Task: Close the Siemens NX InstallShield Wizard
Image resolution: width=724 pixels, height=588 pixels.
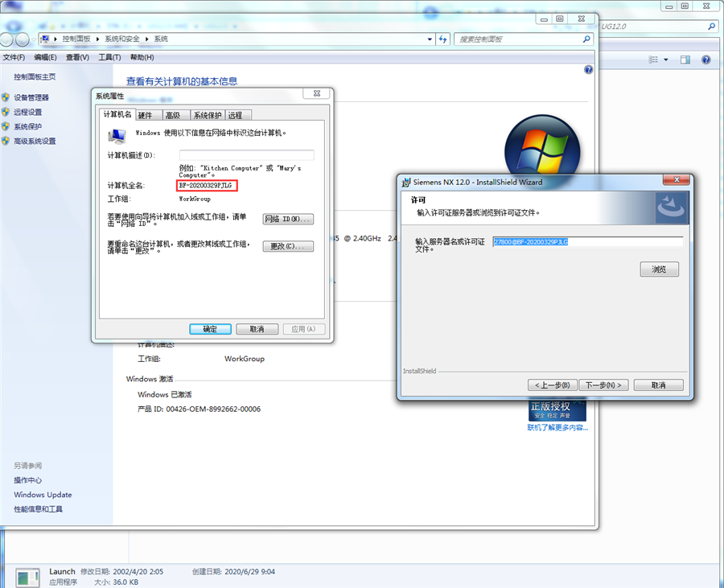Action: (x=677, y=179)
